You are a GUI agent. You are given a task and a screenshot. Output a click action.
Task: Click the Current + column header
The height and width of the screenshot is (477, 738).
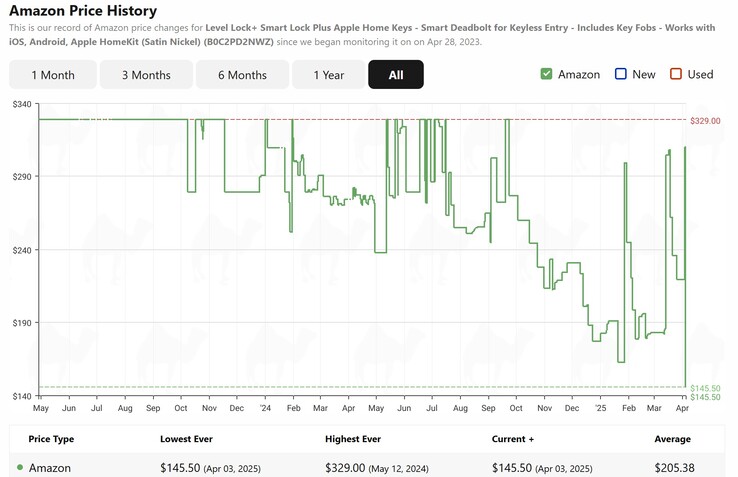click(513, 439)
